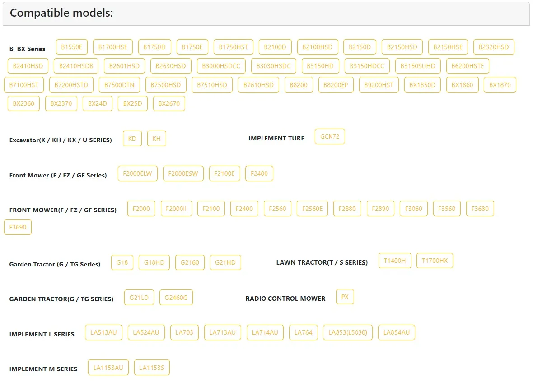The image size is (533, 392).
Task: Open the F2000ESW model tag
Action: [183, 173]
